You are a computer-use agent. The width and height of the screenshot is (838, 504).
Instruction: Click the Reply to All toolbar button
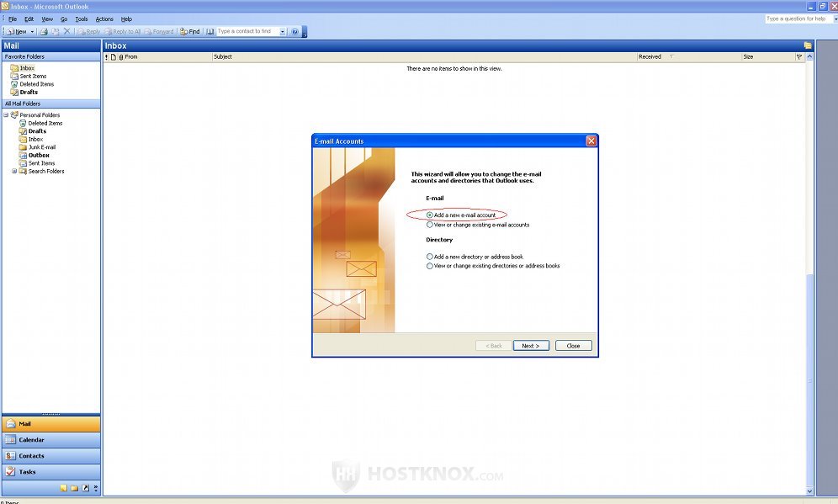point(122,31)
